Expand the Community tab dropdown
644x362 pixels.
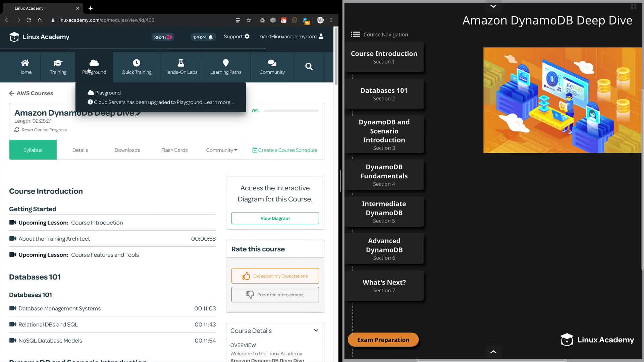coord(221,150)
